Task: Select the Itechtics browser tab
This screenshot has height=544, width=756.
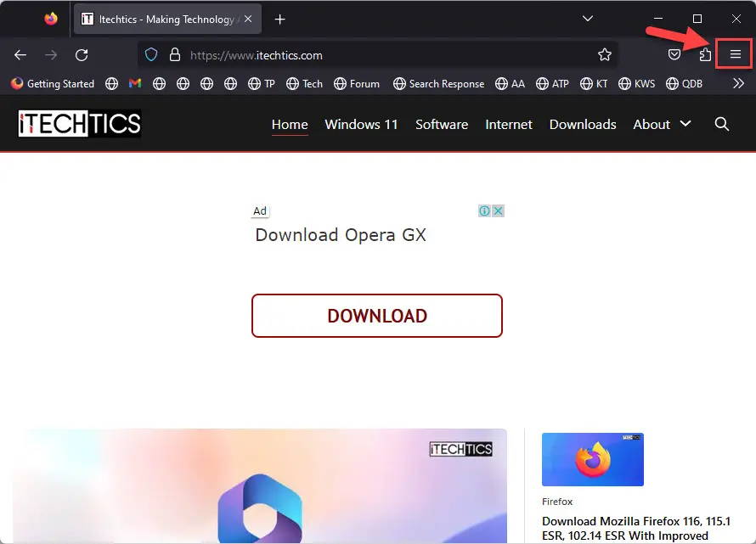Action: coord(167,19)
